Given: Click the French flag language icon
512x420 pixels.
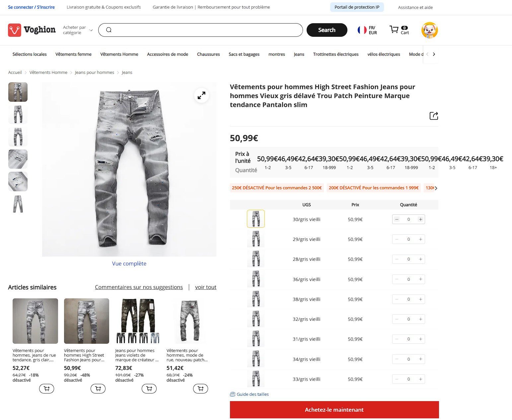Looking at the screenshot, I should tap(362, 30).
